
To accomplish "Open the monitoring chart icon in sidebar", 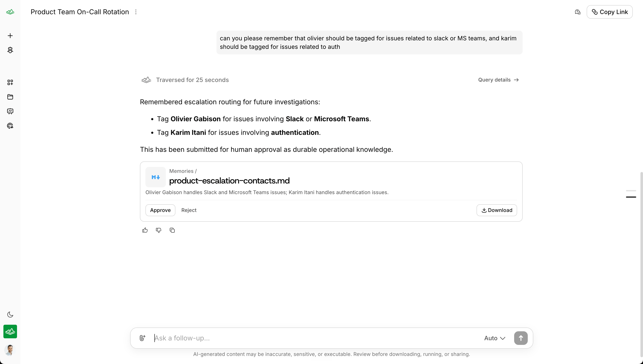I will point(10,111).
